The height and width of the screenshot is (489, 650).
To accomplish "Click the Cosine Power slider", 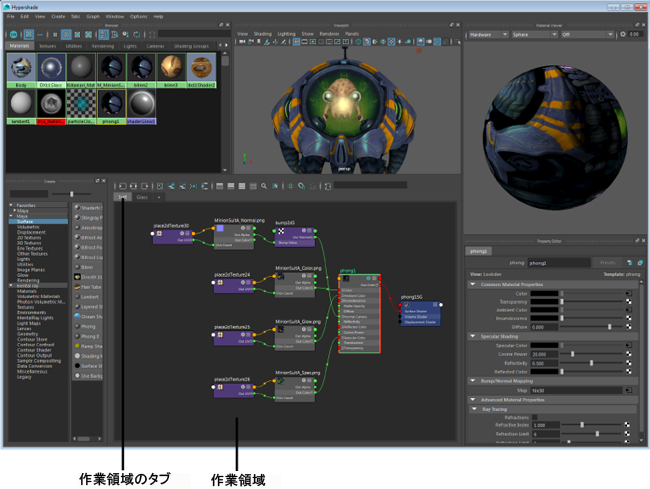I will (591, 354).
